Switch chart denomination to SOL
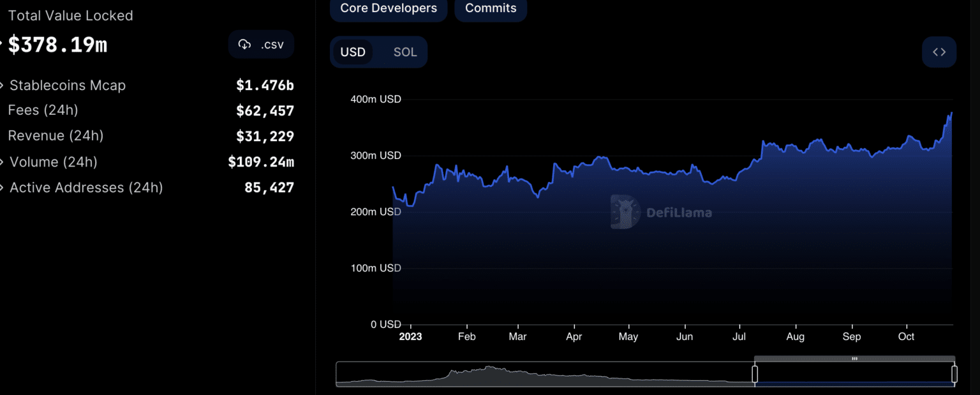Viewport: 980px width, 395px height. pyautogui.click(x=405, y=52)
